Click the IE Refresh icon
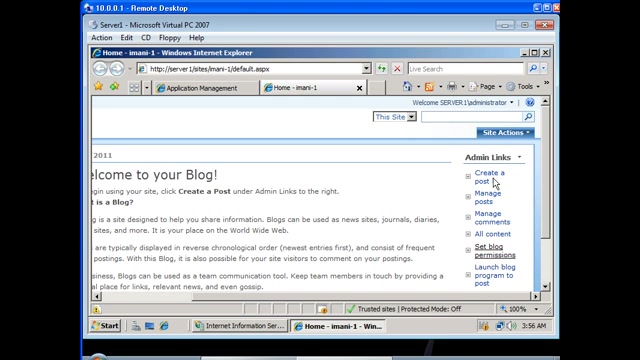 coord(382,69)
